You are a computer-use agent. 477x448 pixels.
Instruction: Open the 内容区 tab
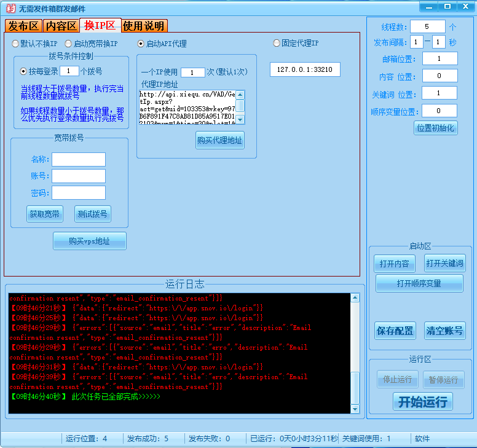pyautogui.click(x=61, y=26)
